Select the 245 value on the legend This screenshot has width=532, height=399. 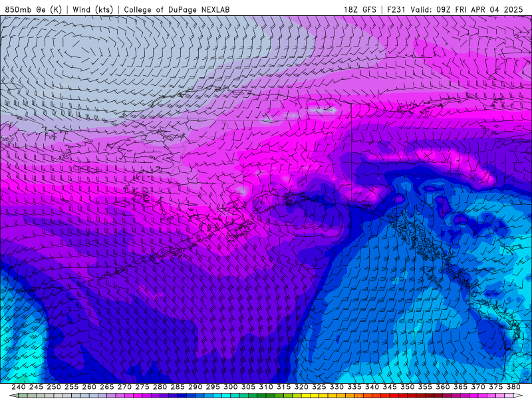click(x=36, y=387)
